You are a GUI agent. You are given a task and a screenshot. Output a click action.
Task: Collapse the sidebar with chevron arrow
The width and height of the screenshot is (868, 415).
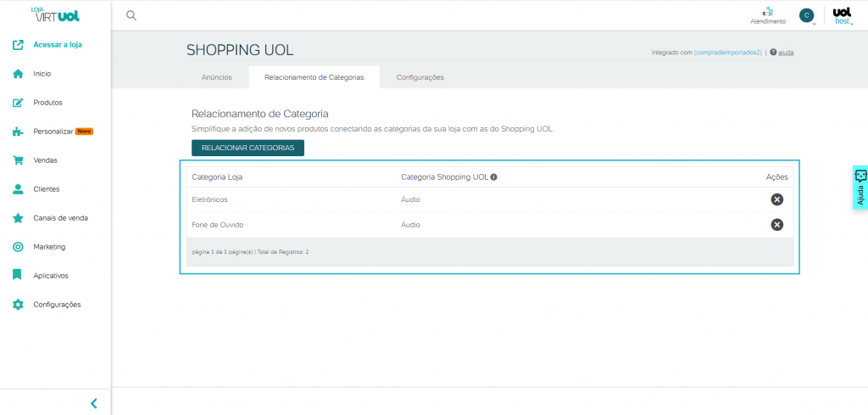(x=93, y=403)
